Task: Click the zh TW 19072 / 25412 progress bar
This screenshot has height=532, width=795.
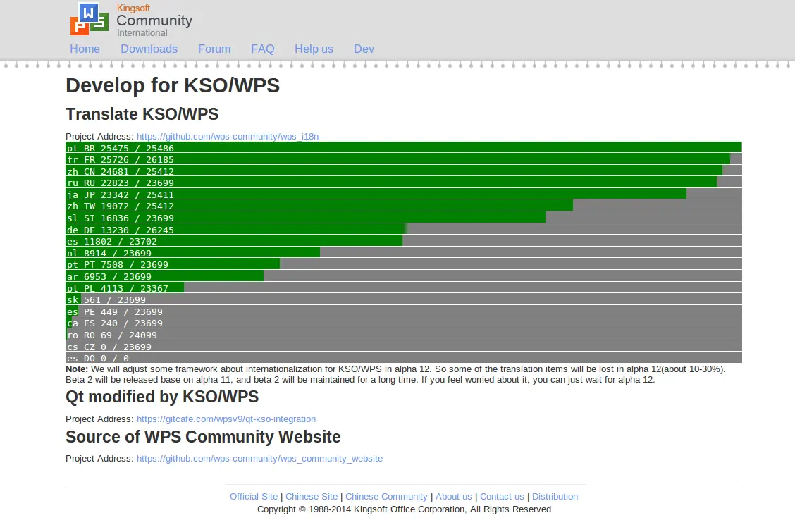Action: (x=404, y=206)
